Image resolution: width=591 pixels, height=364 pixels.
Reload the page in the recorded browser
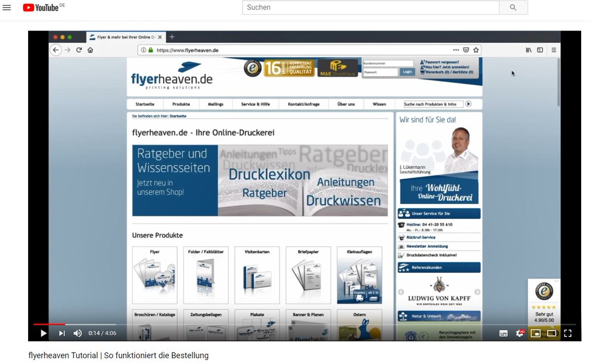(79, 50)
